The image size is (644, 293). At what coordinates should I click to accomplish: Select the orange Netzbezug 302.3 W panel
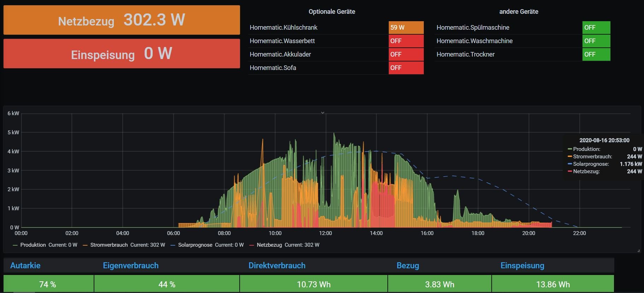[x=122, y=20]
